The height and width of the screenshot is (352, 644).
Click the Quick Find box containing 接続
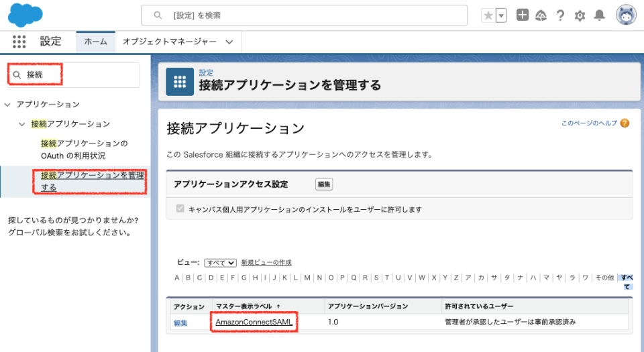(x=74, y=74)
